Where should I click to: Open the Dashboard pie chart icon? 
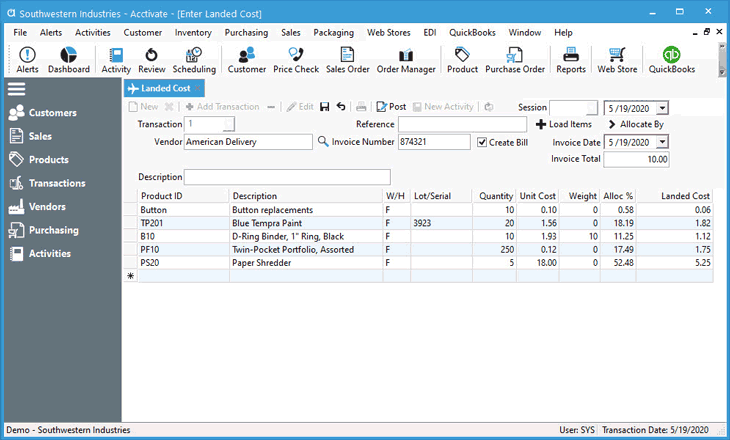point(68,61)
